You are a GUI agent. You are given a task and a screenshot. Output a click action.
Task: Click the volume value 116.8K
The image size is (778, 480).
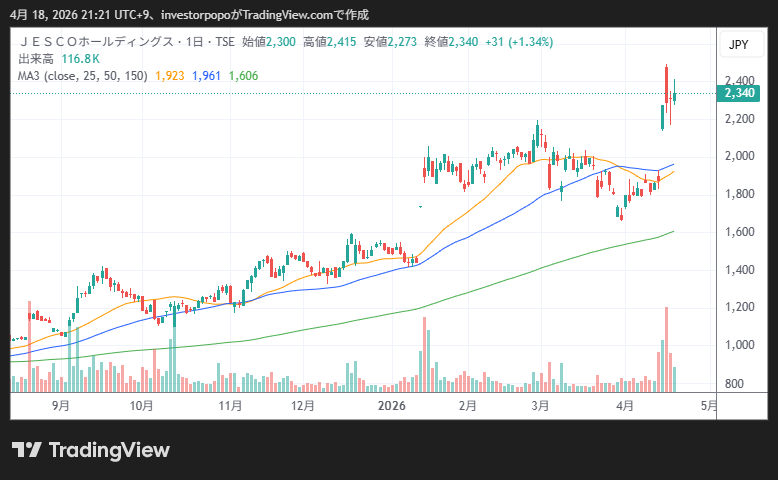[x=79, y=59]
